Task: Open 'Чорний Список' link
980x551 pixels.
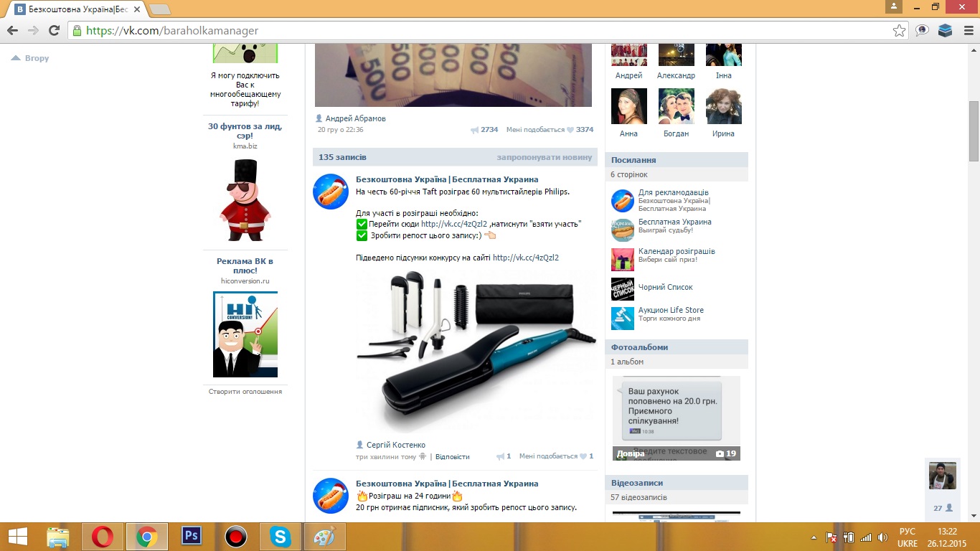Action: tap(666, 287)
